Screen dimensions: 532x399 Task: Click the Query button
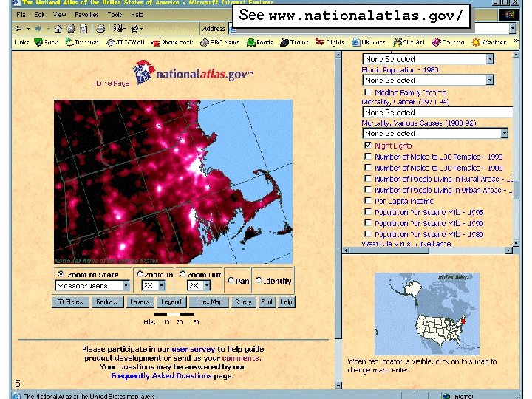(x=243, y=301)
